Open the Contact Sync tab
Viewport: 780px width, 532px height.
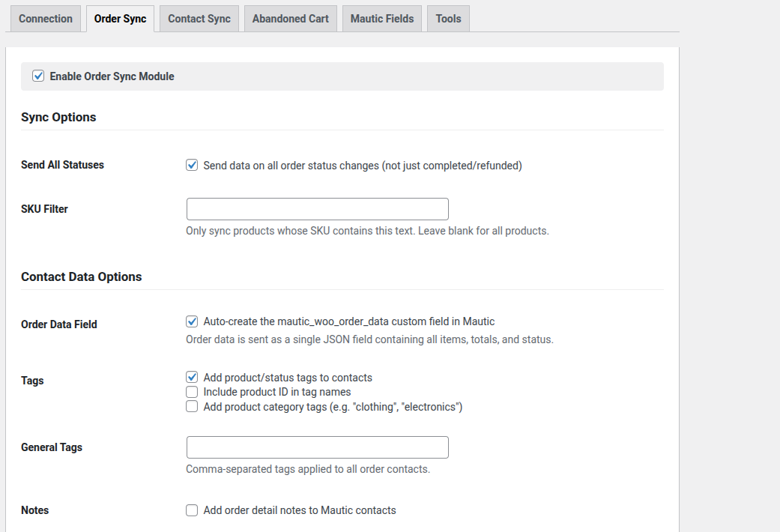(199, 19)
